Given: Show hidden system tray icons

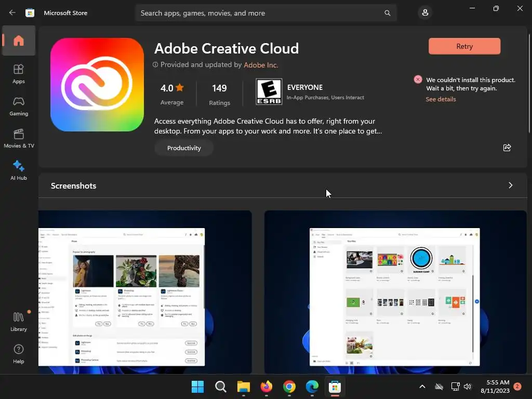Looking at the screenshot, I should [x=422, y=387].
